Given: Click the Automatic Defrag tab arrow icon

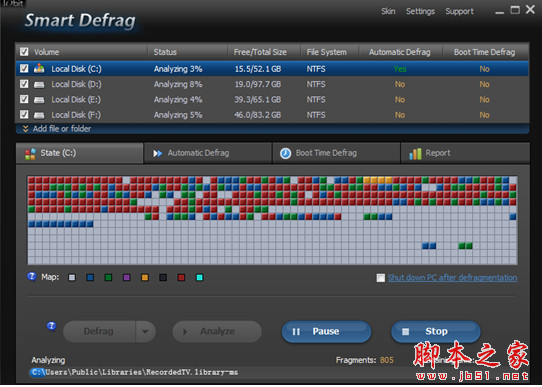Looking at the screenshot, I should coord(158,153).
